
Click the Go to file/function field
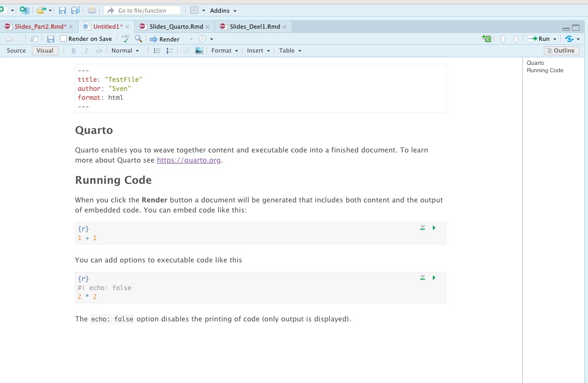pos(142,11)
